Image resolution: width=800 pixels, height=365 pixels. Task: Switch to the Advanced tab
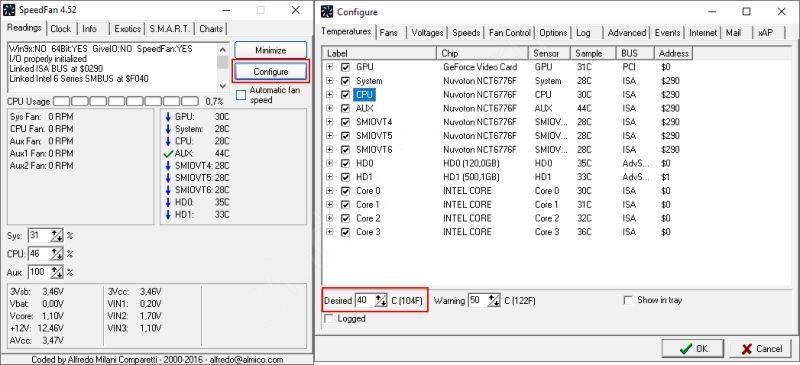point(627,33)
